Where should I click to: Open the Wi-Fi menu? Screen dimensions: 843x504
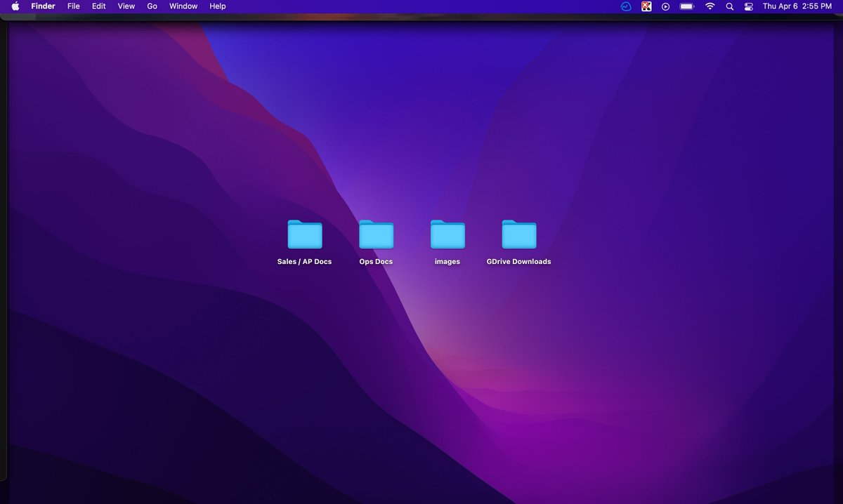click(710, 6)
